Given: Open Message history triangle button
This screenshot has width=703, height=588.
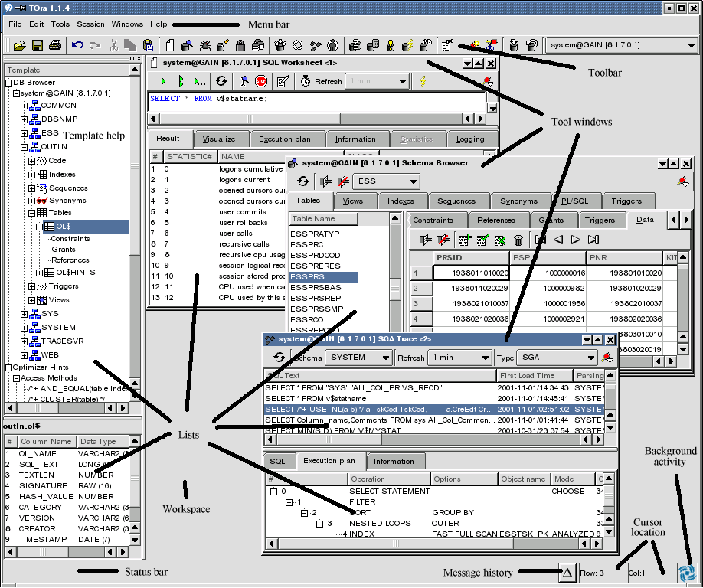Looking at the screenshot, I should [x=567, y=572].
